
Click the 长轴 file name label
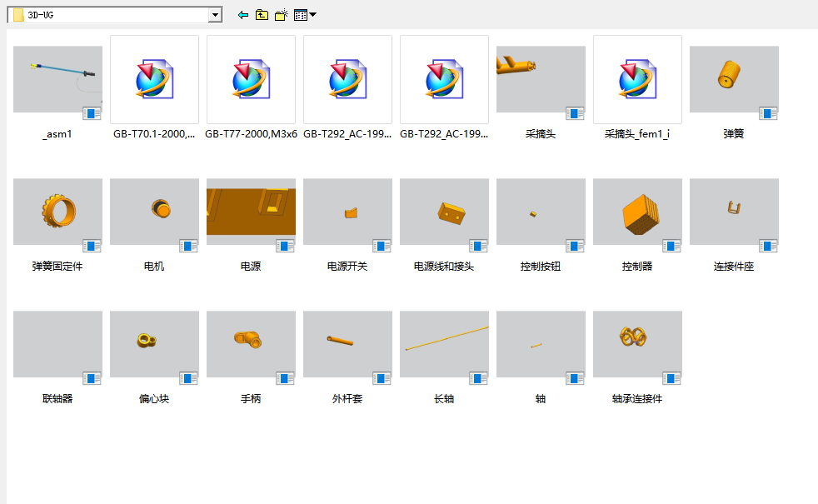444,399
